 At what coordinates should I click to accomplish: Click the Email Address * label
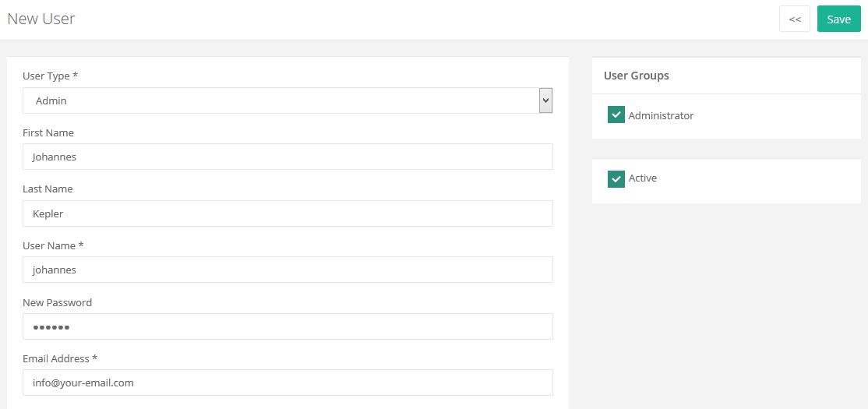click(x=60, y=358)
